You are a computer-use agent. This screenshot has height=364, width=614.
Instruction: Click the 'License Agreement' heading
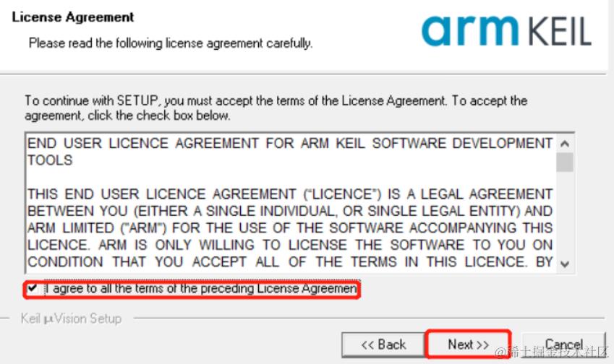[73, 17]
